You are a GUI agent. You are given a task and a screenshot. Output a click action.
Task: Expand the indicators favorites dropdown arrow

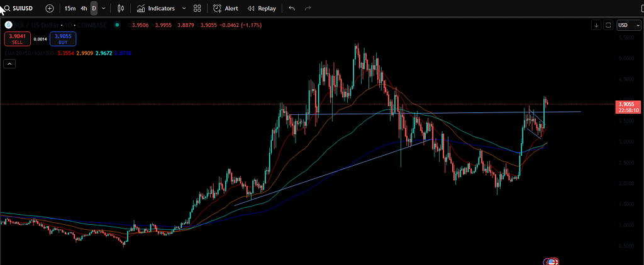point(184,9)
